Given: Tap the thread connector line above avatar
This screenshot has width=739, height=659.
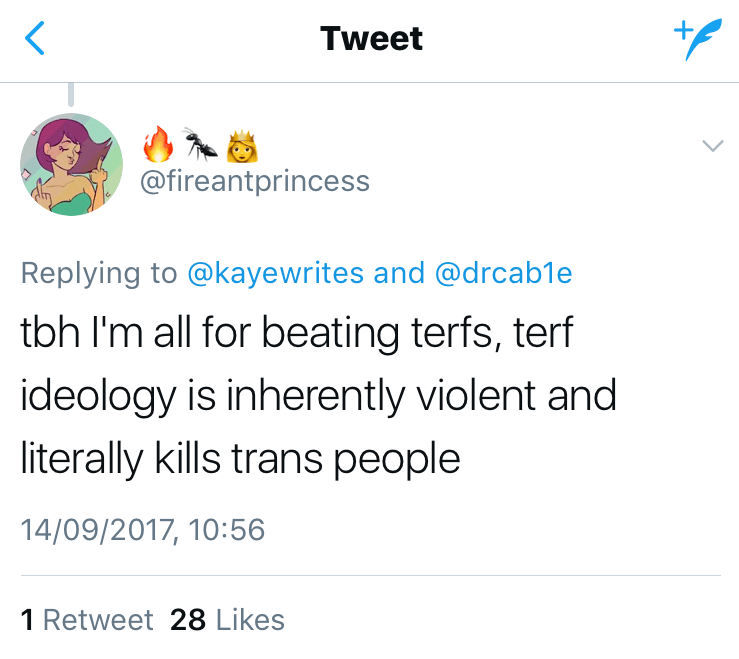Looking at the screenshot, I should point(71,94).
